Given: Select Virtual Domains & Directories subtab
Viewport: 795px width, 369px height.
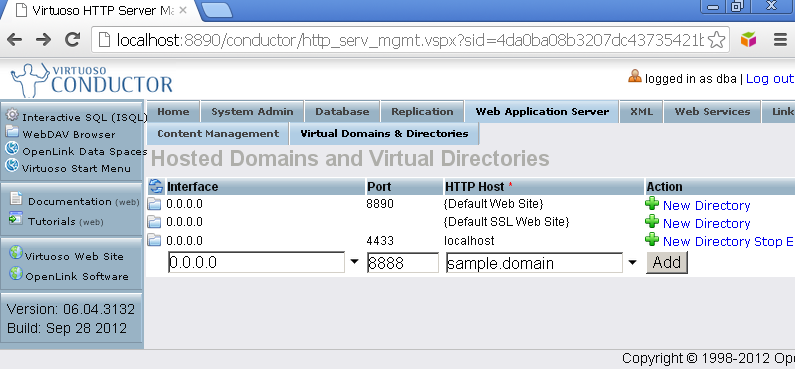Looking at the screenshot, I should (384, 134).
